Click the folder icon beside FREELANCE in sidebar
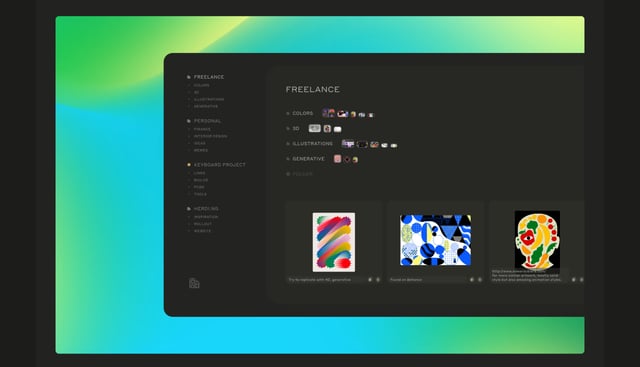Screen dimensions: 640x367 pos(189,77)
